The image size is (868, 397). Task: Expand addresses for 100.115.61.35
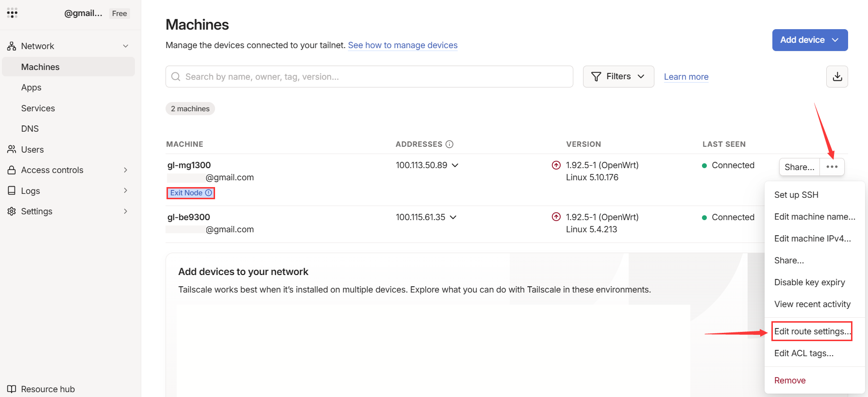click(453, 217)
